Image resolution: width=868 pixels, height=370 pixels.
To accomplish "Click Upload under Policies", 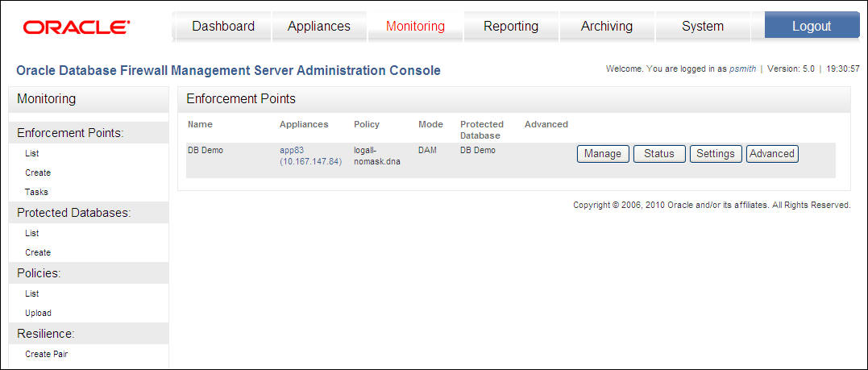I will coord(38,313).
